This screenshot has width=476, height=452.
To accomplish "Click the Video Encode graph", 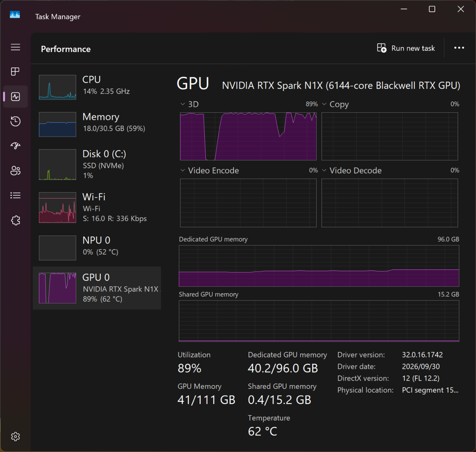I will click(x=248, y=203).
